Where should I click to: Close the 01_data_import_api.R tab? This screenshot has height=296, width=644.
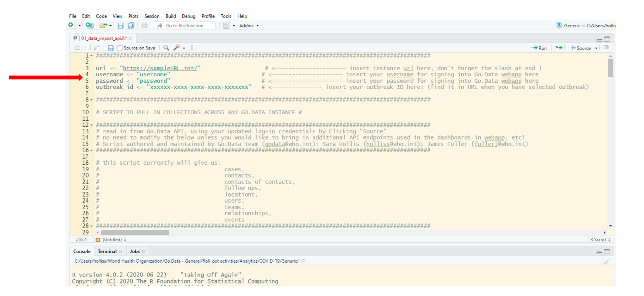pos(130,38)
